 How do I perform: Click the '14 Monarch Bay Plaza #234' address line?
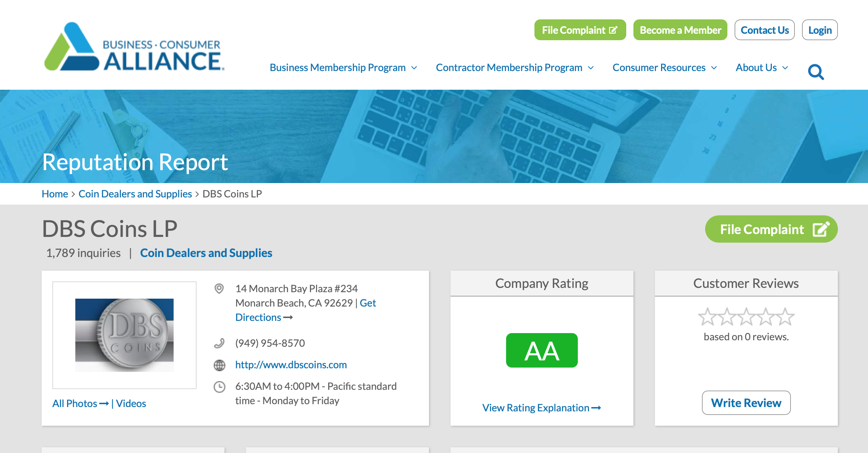[297, 289]
